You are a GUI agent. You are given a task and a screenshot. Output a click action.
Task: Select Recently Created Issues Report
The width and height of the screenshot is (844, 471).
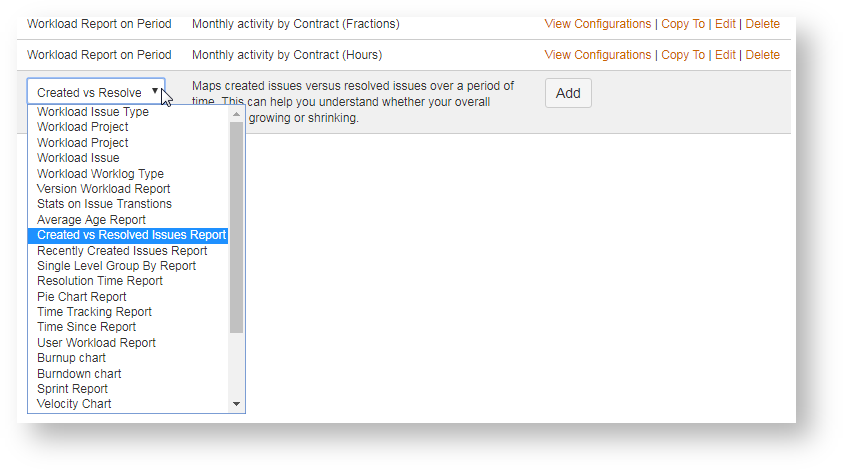122,251
